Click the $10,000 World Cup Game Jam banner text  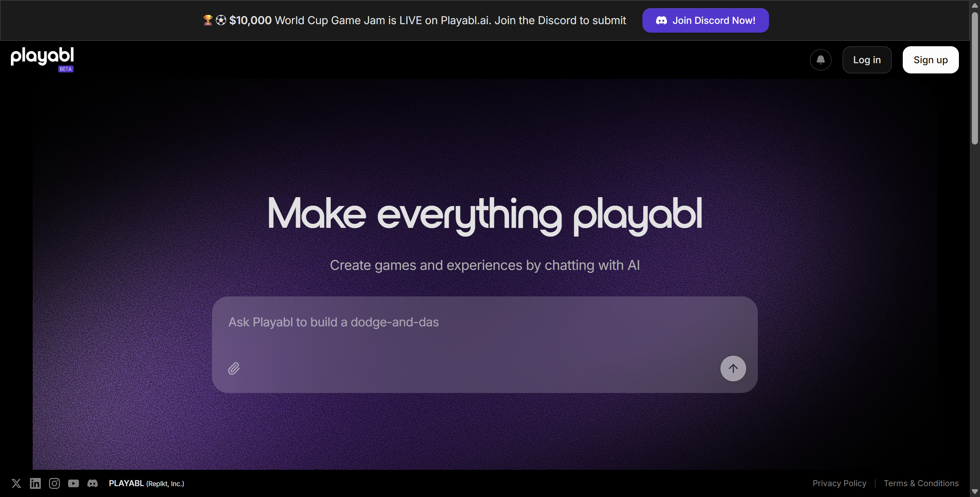(415, 20)
